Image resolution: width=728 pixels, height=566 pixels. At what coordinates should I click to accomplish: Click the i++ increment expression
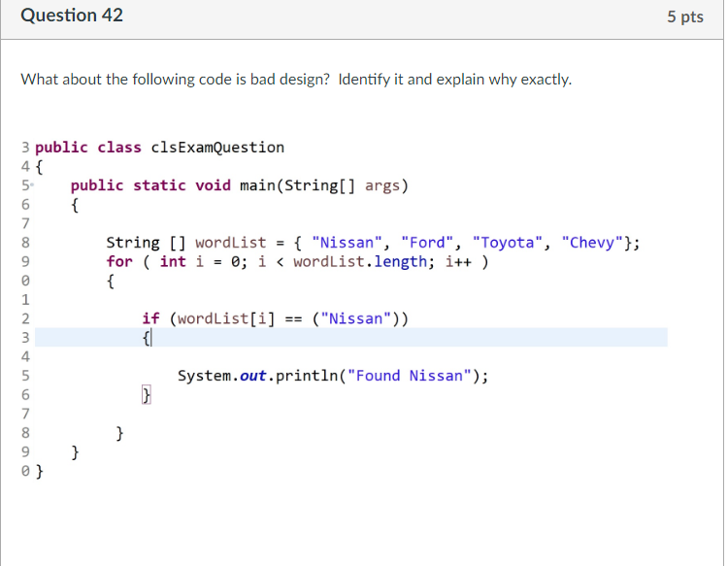pos(458,262)
